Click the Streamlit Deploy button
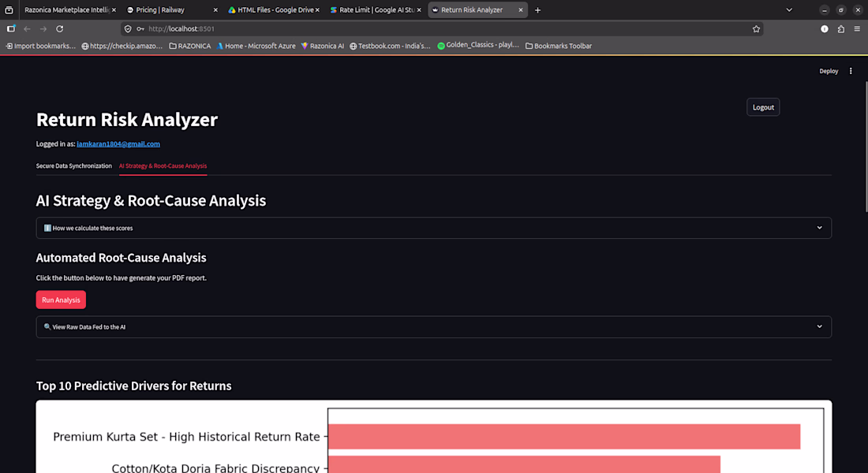 (829, 71)
